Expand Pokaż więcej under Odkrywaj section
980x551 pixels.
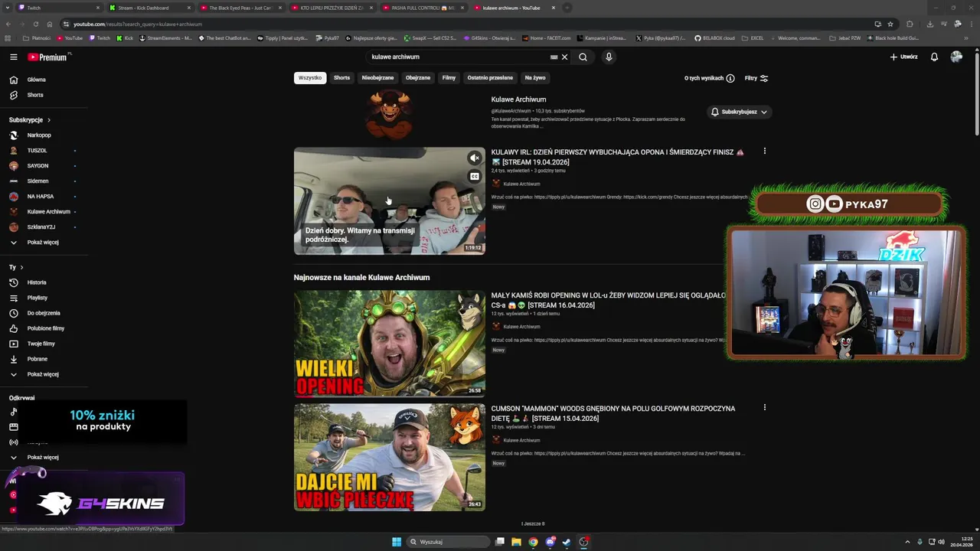(x=34, y=457)
